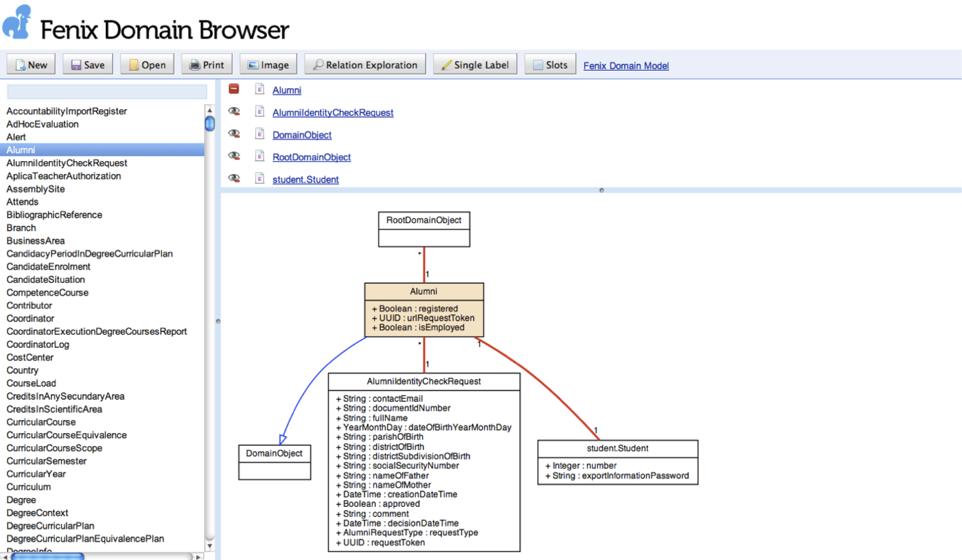Select Country in class list

(x=22, y=370)
